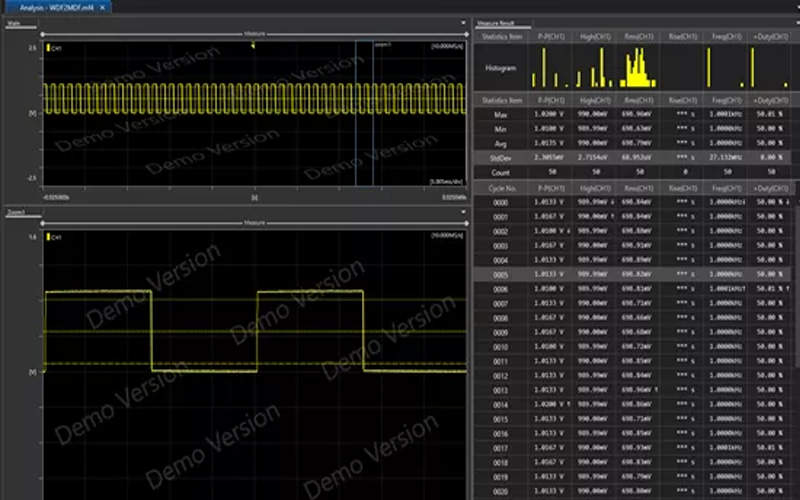Expand the Zoom1 panel dropdown arrow
Image resolution: width=800 pixels, height=500 pixels.
point(463,212)
